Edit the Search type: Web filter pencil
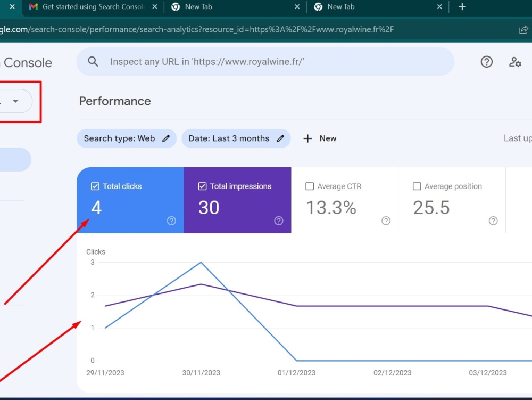This screenshot has height=400, width=532. (166, 138)
